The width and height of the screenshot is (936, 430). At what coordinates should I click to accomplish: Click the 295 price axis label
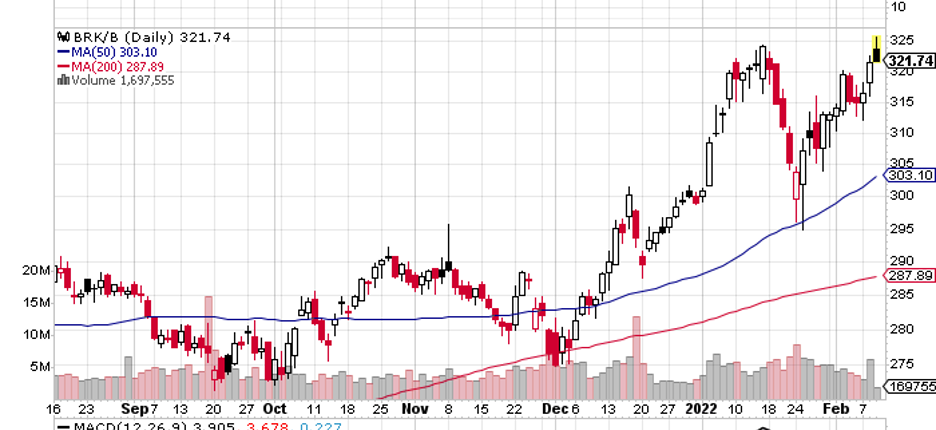(x=902, y=228)
